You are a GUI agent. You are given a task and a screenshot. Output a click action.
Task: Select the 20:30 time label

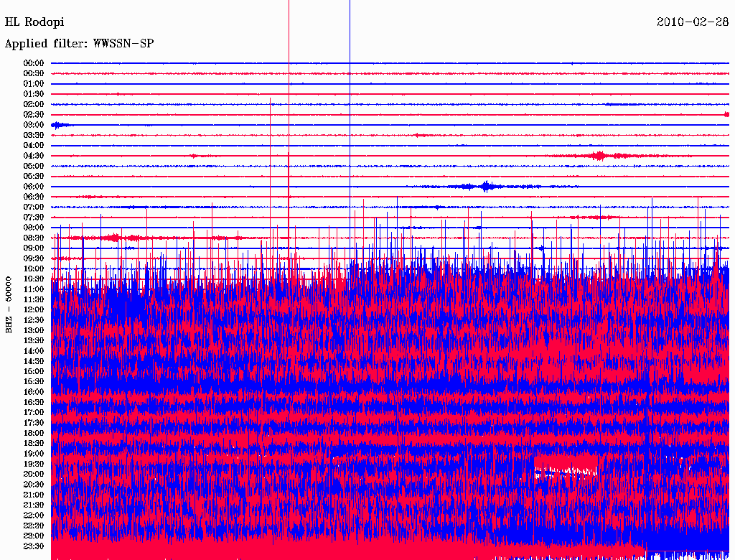[x=34, y=485]
